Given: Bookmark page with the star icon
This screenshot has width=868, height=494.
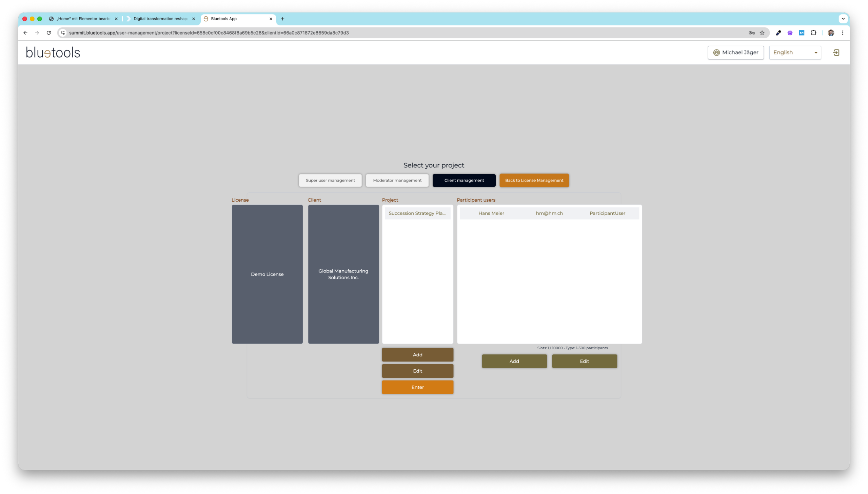Looking at the screenshot, I should (x=762, y=33).
